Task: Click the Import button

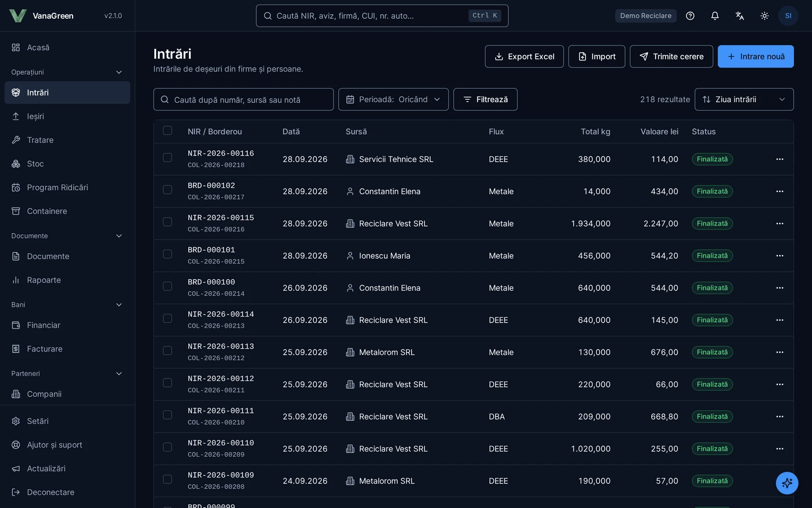Action: [x=597, y=56]
